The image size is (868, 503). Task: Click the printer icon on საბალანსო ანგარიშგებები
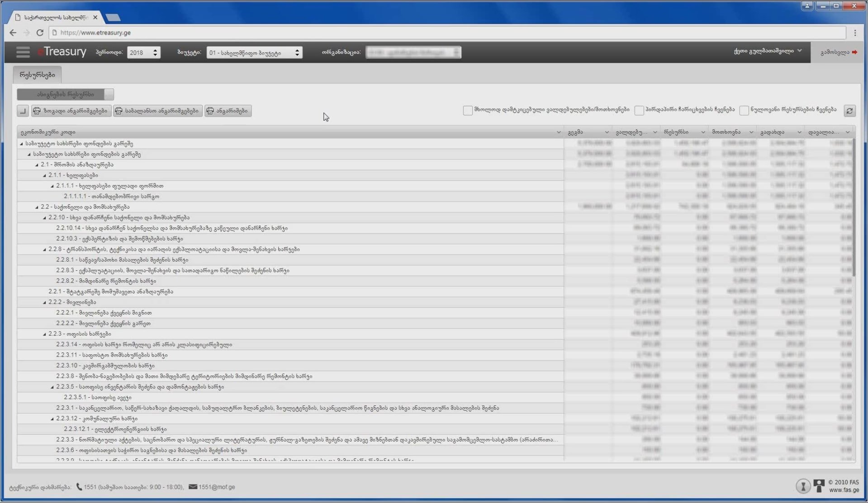click(x=119, y=111)
